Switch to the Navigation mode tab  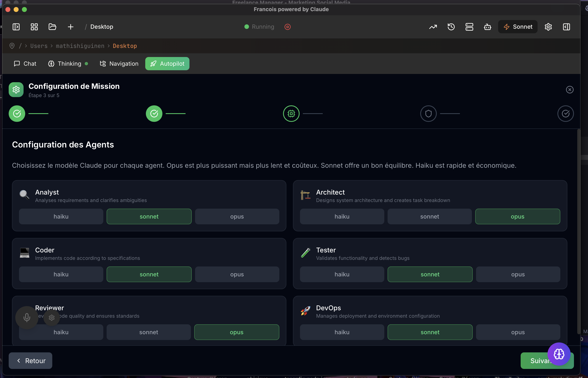pos(119,64)
